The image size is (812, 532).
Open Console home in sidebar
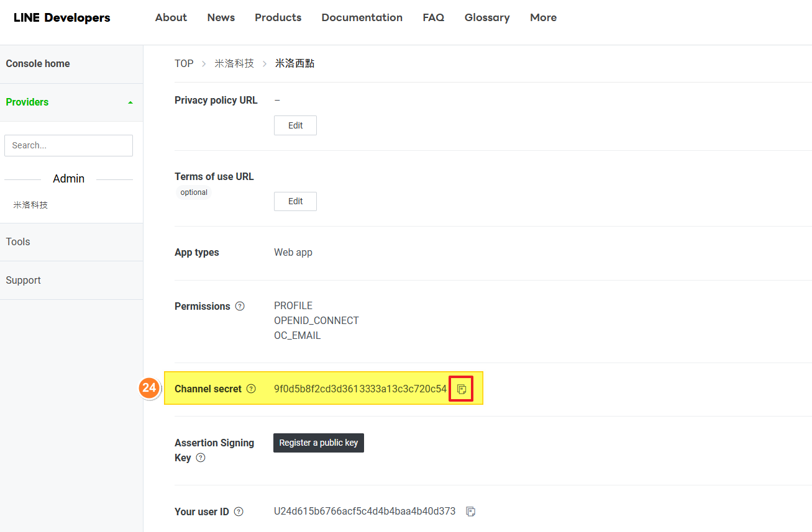[38, 63]
